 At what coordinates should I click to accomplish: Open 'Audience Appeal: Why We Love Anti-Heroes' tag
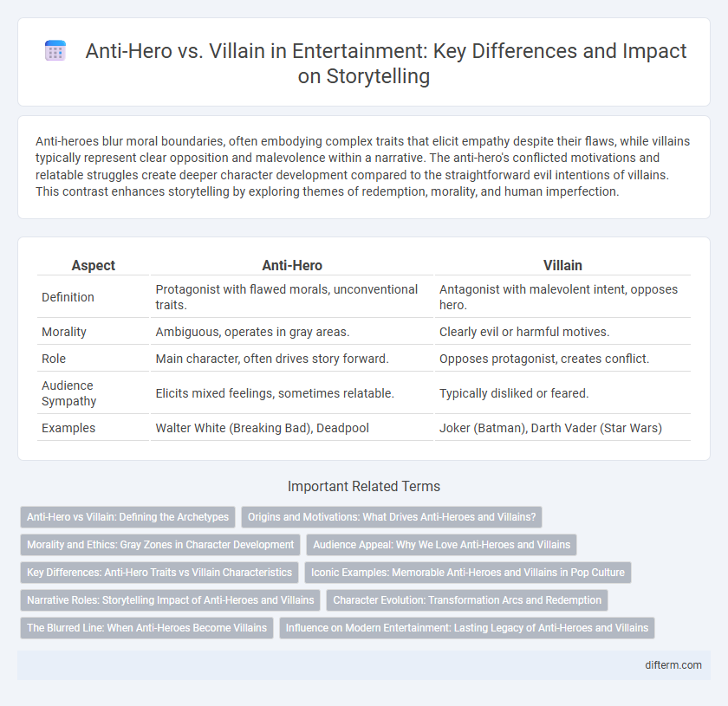pos(441,545)
